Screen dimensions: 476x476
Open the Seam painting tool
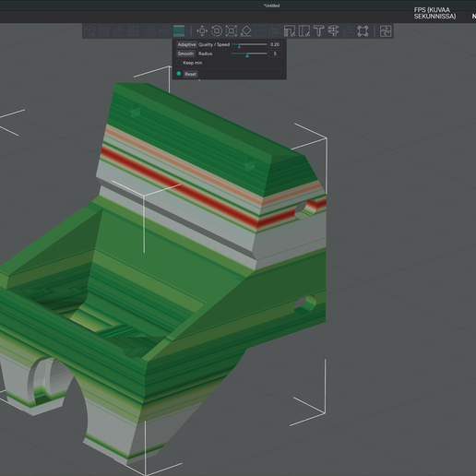click(304, 30)
